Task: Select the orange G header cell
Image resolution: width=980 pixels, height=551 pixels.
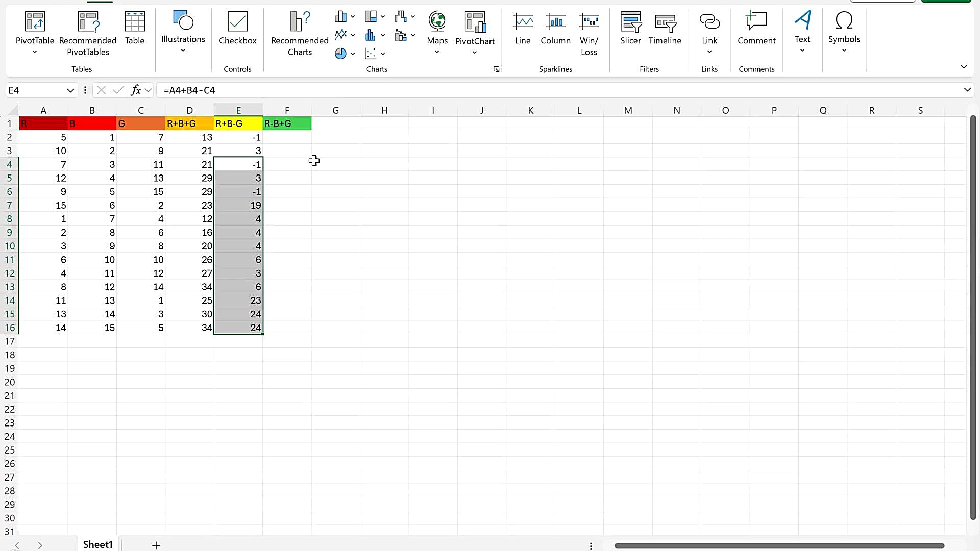Action: point(141,123)
